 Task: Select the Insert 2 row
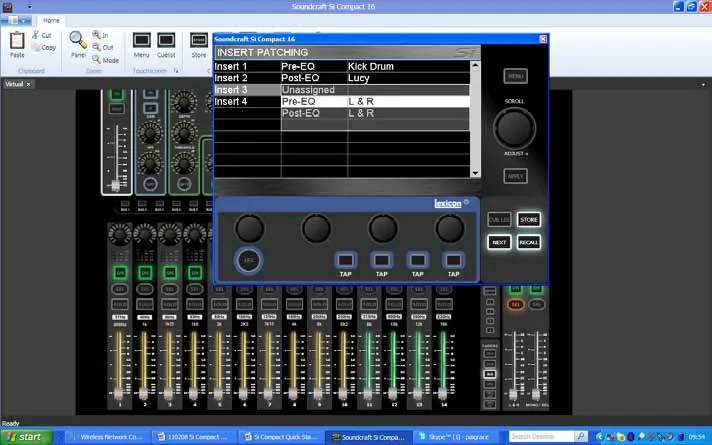pyautogui.click(x=341, y=78)
